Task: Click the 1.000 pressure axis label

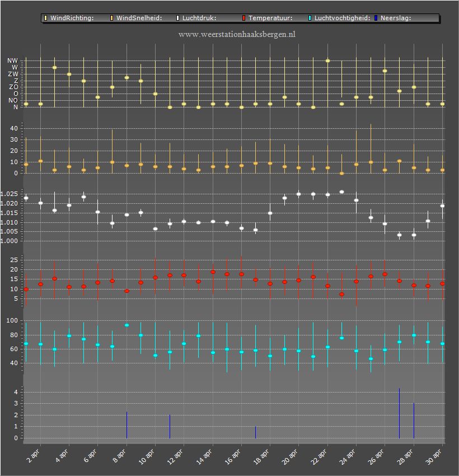Action: 9,241
